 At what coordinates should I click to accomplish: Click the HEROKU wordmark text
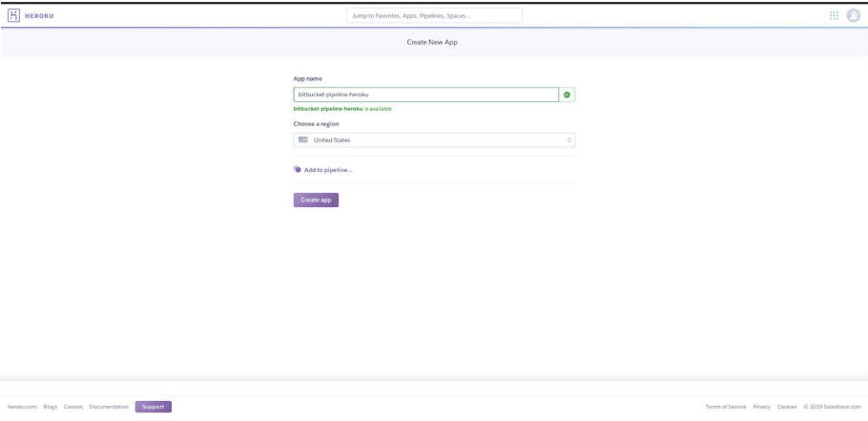tap(39, 16)
